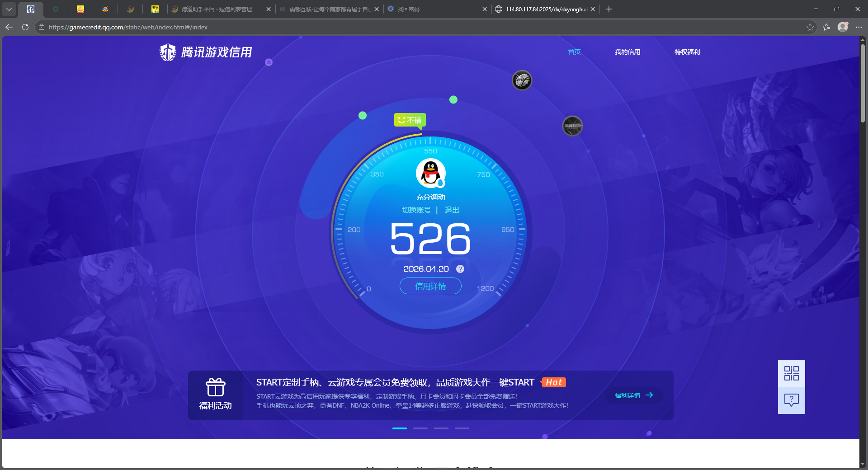Click the browser profile avatar icon
This screenshot has height=470, width=868.
[x=843, y=27]
